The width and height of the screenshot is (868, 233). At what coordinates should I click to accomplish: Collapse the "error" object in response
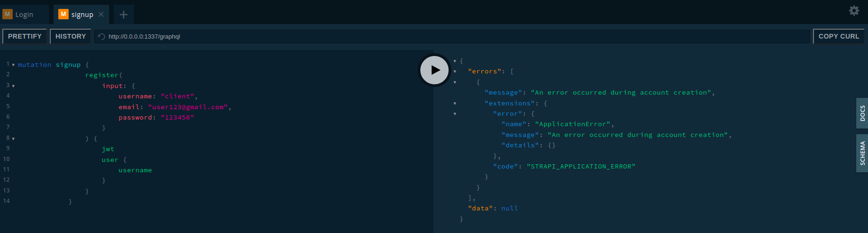(x=455, y=114)
